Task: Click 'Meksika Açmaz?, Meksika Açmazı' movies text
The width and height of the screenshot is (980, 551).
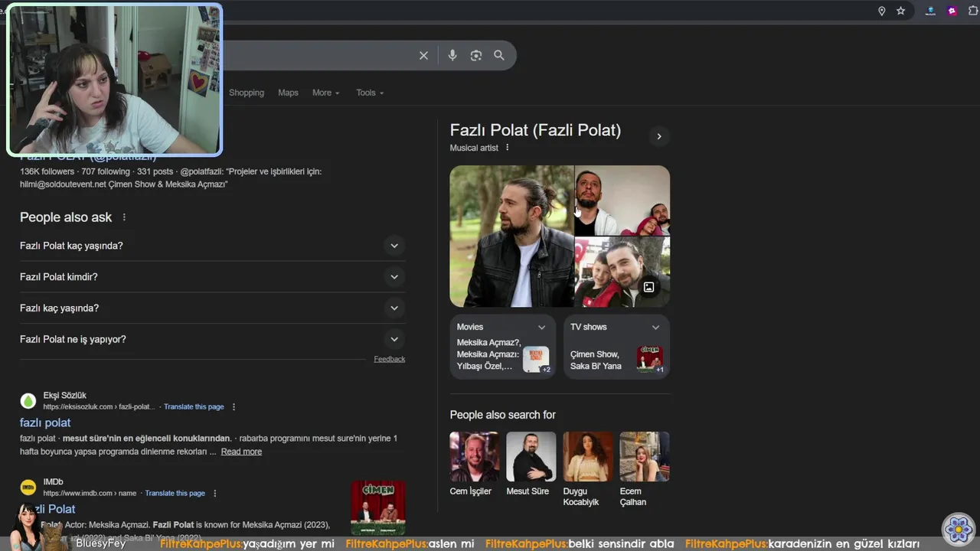Action: 488,354
